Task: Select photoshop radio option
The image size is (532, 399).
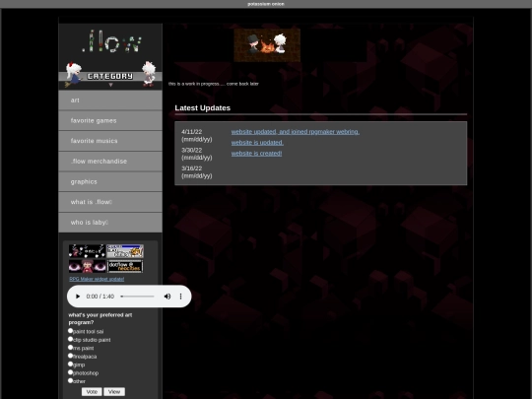Action: [71, 372]
